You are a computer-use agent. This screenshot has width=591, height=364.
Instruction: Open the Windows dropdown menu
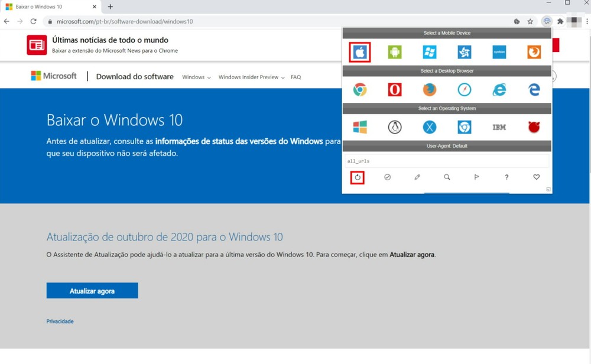point(196,77)
